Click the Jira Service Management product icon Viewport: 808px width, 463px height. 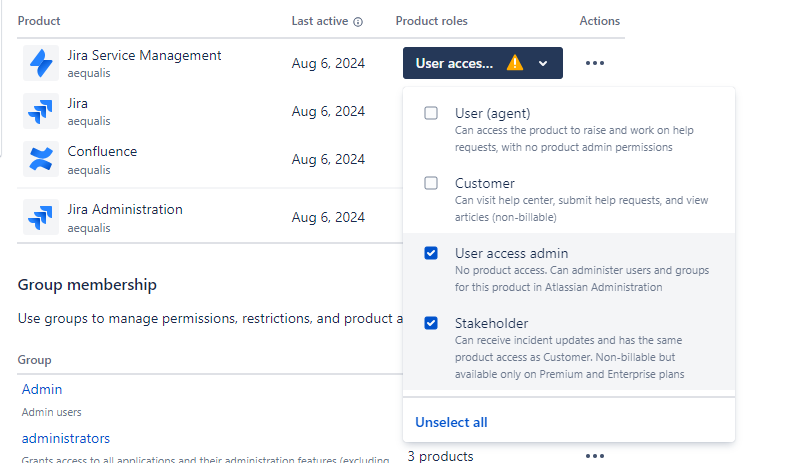(x=41, y=63)
